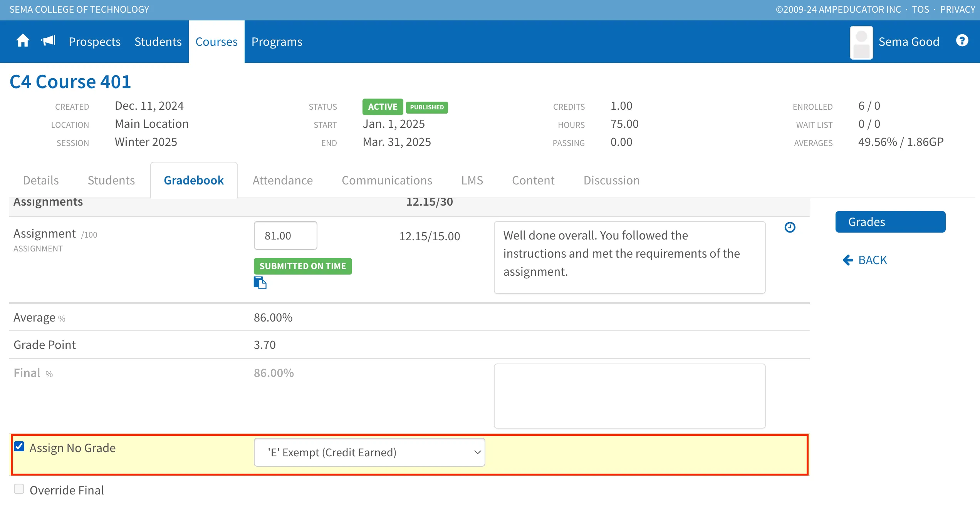Click the assignment feedback comment box
Image resolution: width=980 pixels, height=506 pixels.
click(629, 257)
